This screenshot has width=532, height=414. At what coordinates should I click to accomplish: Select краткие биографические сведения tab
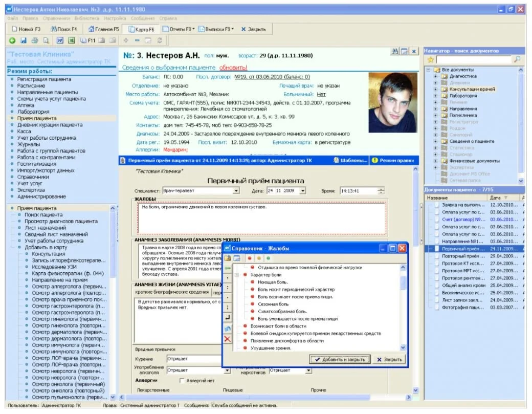pos(172,292)
